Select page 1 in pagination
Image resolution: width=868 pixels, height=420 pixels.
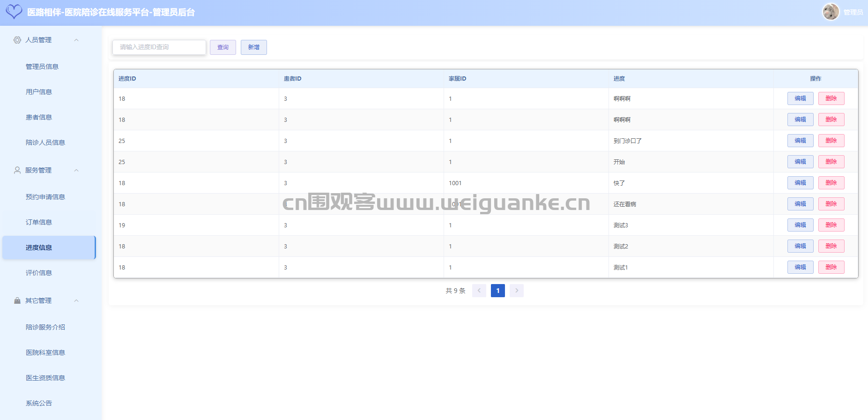click(497, 291)
